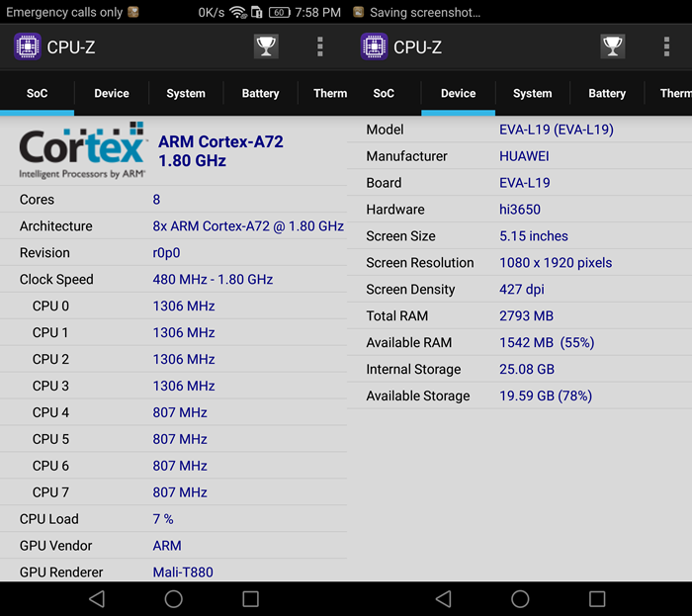Tap the CPU Load value 7 %

point(163,519)
